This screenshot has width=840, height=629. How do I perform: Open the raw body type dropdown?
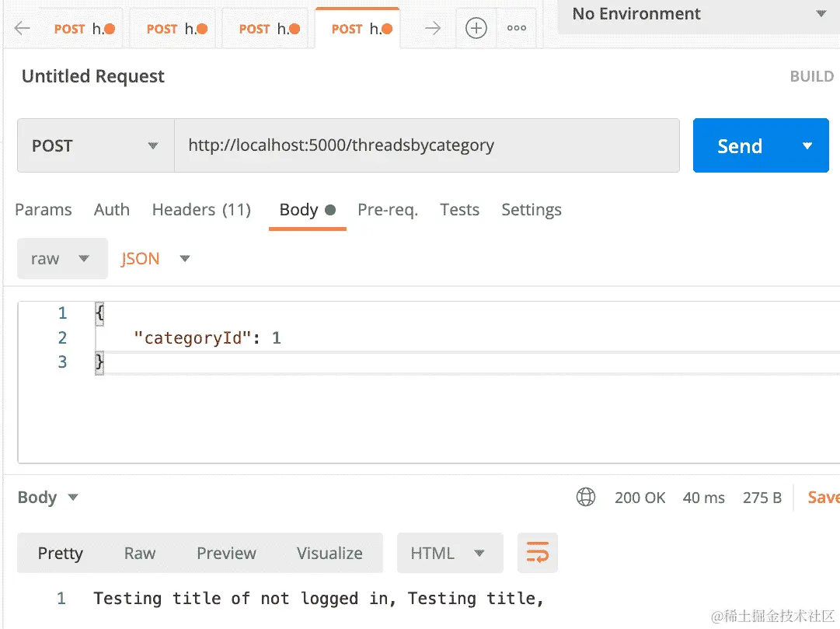62,258
